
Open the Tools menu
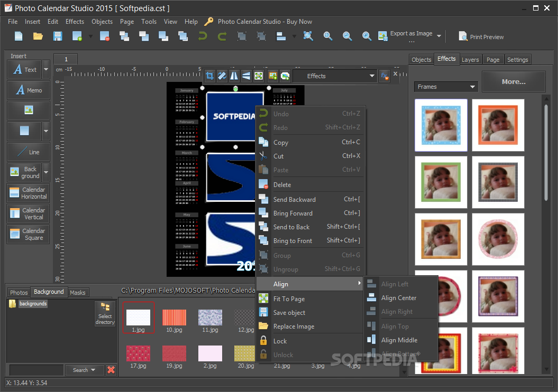tap(149, 22)
